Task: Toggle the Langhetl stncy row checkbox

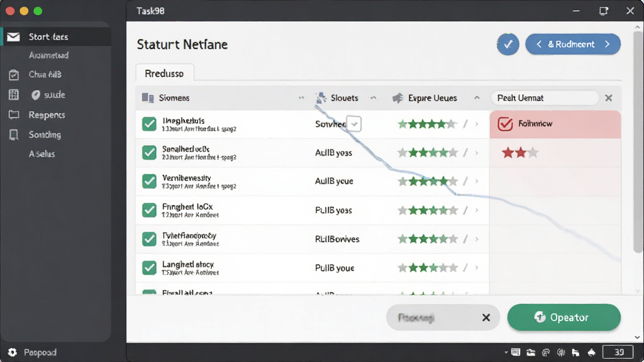Action: coord(149,268)
